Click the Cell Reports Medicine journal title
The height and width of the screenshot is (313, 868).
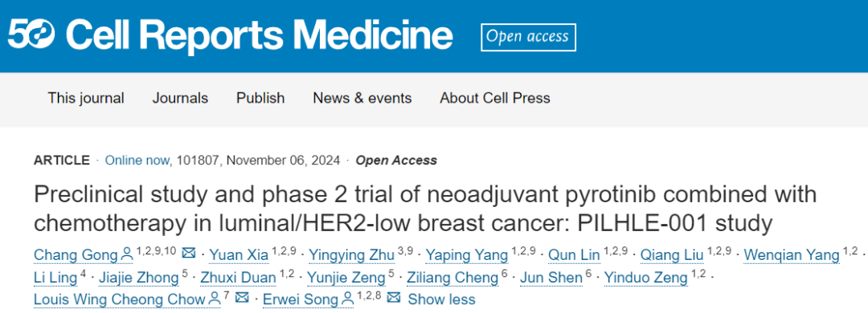259,35
